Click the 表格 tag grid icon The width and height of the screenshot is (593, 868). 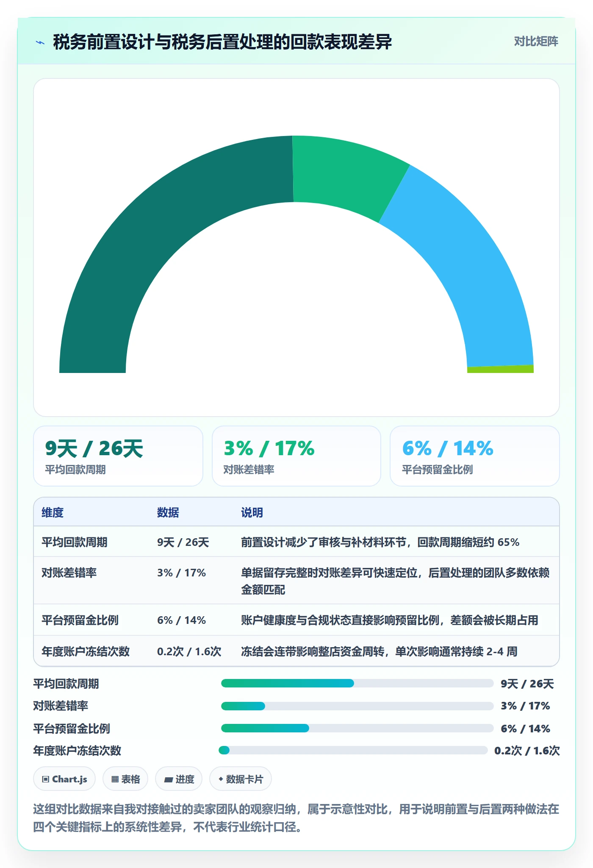pyautogui.click(x=115, y=779)
